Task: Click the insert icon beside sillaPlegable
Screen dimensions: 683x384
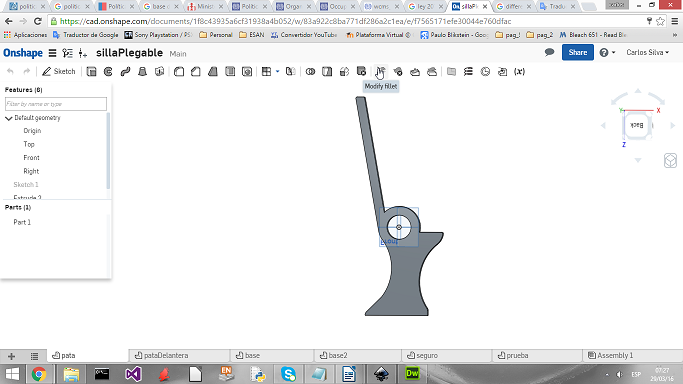Action: point(83,53)
